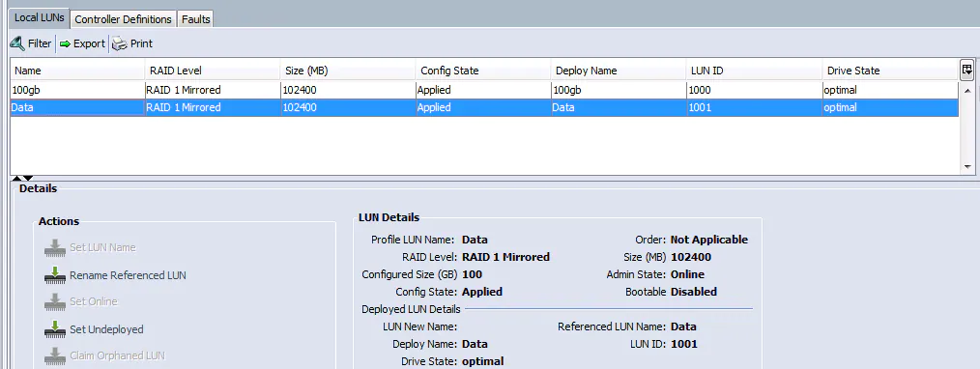The width and height of the screenshot is (980, 369).
Task: Sort by the Name column header
Action: [x=77, y=71]
